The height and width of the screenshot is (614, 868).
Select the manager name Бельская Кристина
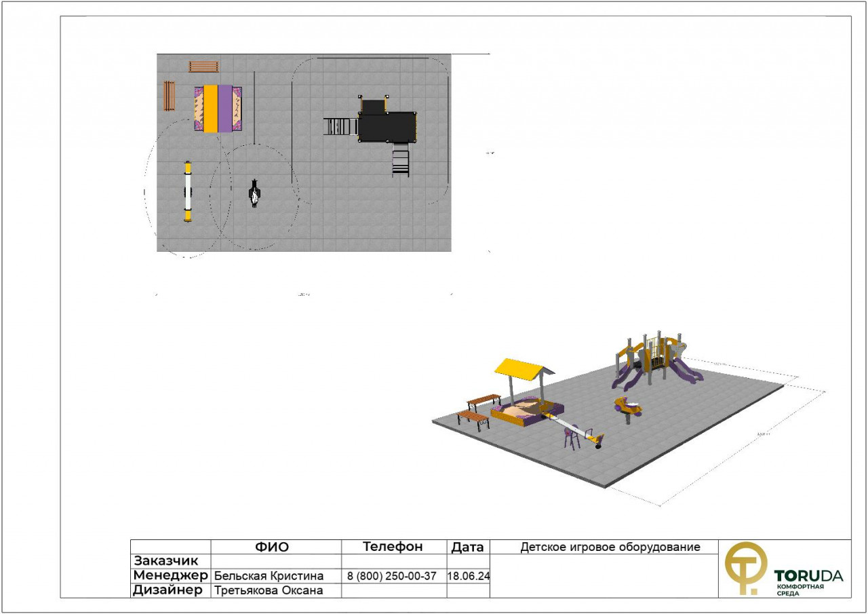click(x=269, y=576)
